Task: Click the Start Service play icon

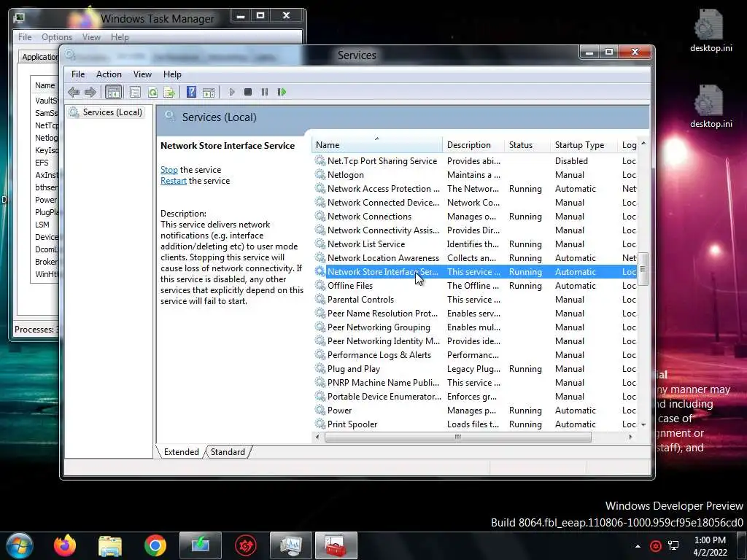Action: pyautogui.click(x=231, y=92)
